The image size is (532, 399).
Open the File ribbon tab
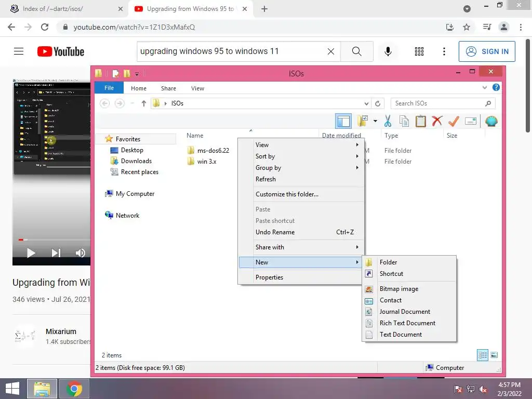point(109,88)
